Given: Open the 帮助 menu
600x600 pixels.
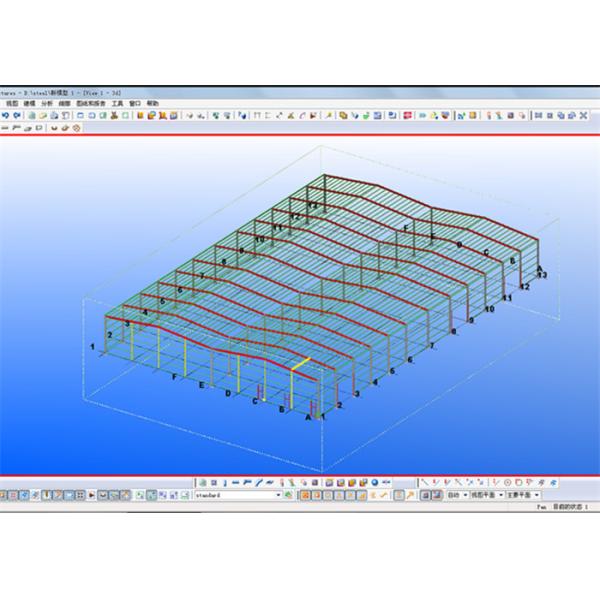Looking at the screenshot, I should coord(152,103).
